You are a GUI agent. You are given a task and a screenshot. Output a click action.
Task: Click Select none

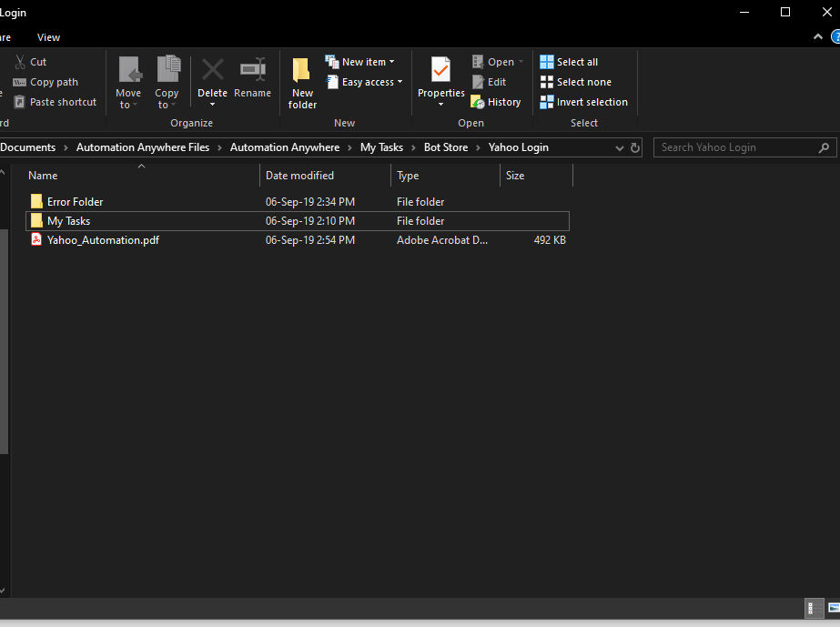pyautogui.click(x=575, y=82)
